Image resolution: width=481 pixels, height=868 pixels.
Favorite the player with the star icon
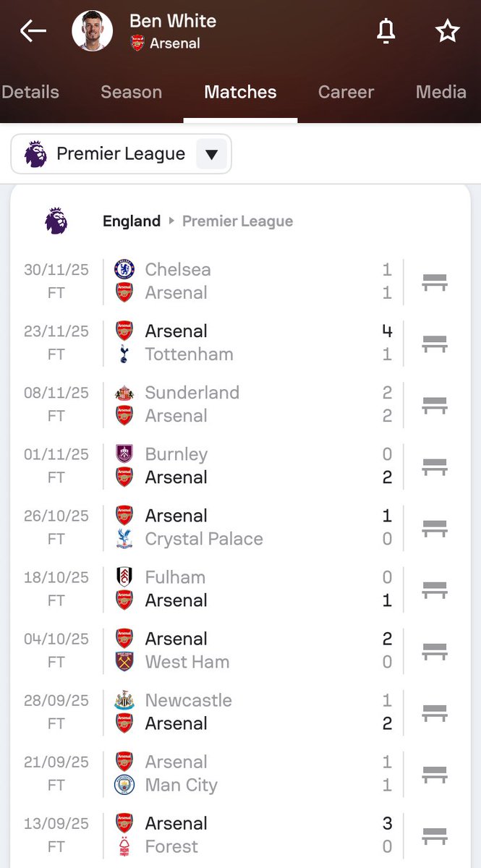pyautogui.click(x=447, y=30)
